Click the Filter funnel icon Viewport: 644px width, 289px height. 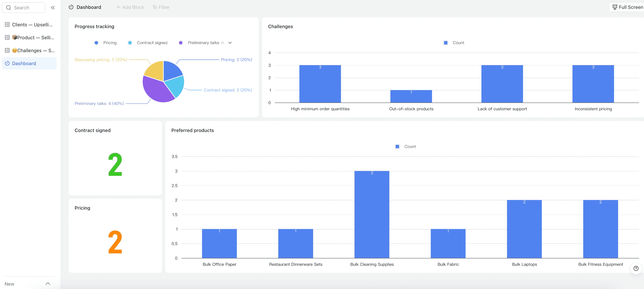155,7
